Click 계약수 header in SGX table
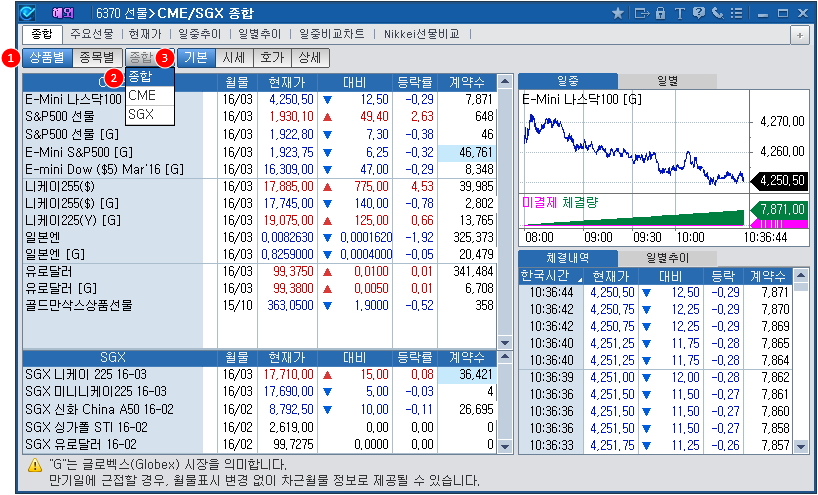 [467, 358]
